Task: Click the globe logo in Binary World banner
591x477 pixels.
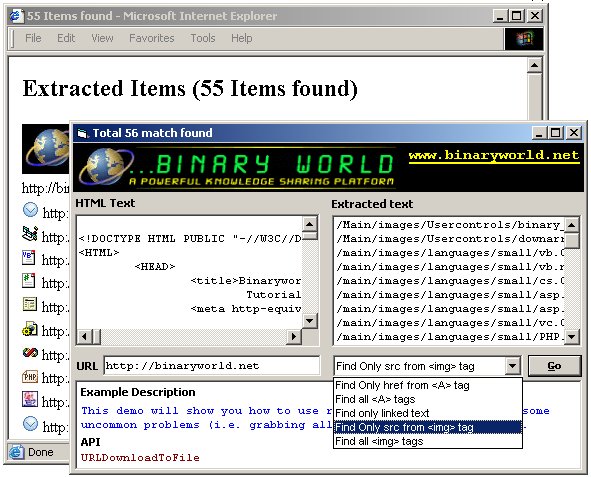Action: [x=105, y=167]
